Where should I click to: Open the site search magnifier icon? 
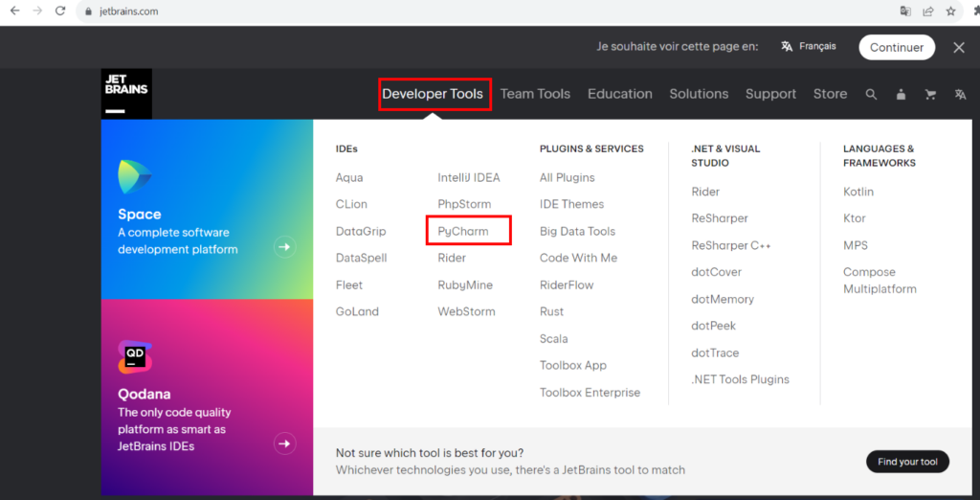(871, 94)
